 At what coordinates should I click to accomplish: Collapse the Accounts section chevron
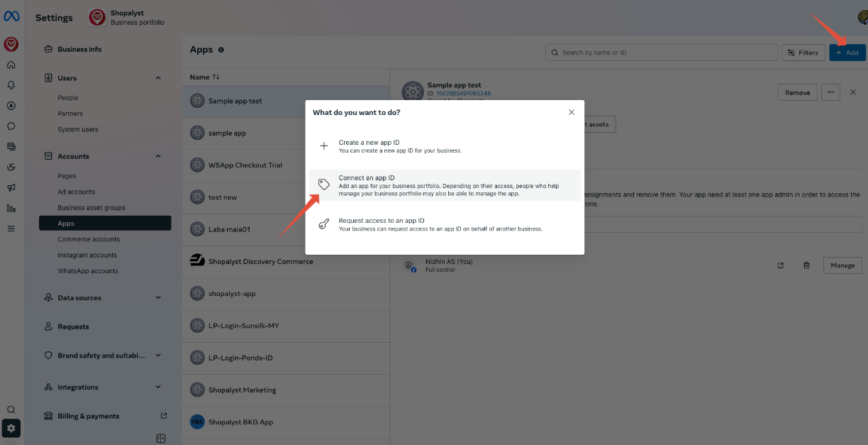(x=158, y=156)
